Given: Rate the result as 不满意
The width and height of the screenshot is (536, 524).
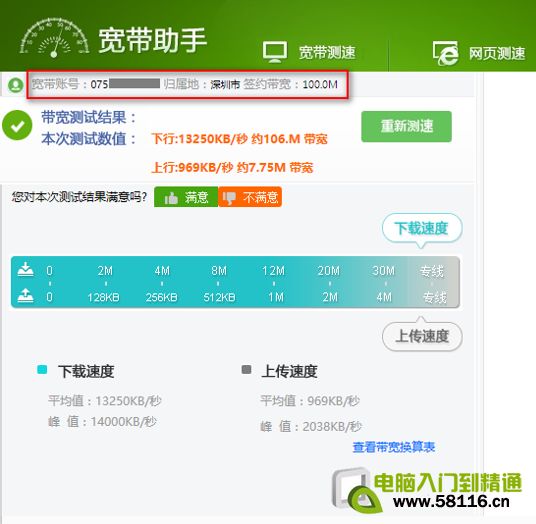Looking at the screenshot, I should (250, 197).
